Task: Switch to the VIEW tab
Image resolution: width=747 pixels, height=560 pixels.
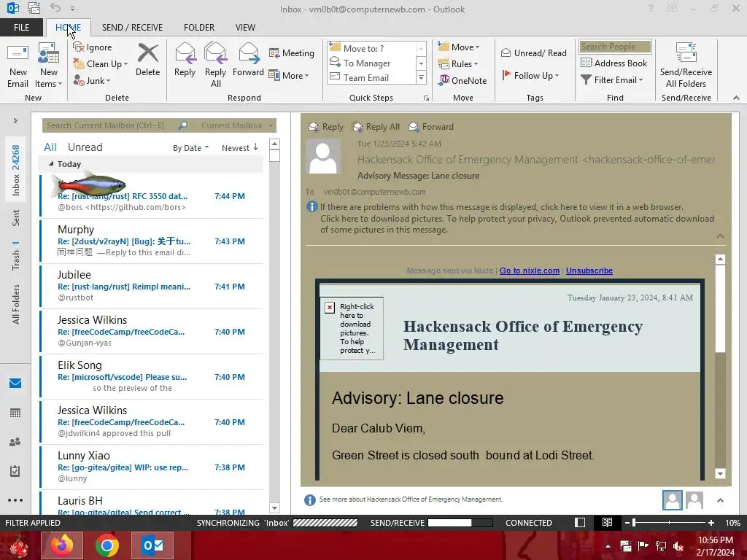Action: 245,28
